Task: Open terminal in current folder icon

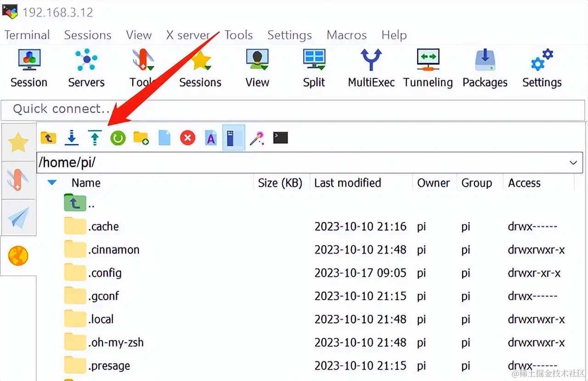Action: click(280, 138)
